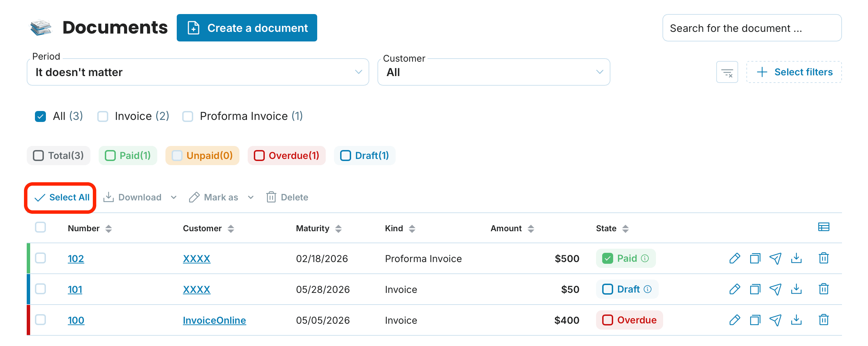The height and width of the screenshot is (346, 868).
Task: Edit document 100 with pencil icon
Action: point(735,320)
